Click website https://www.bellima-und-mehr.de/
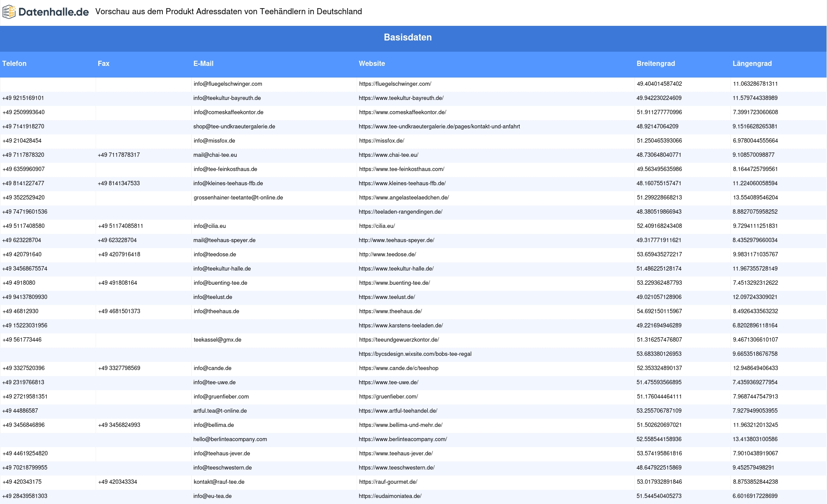This screenshot has width=827, height=504. [401, 425]
